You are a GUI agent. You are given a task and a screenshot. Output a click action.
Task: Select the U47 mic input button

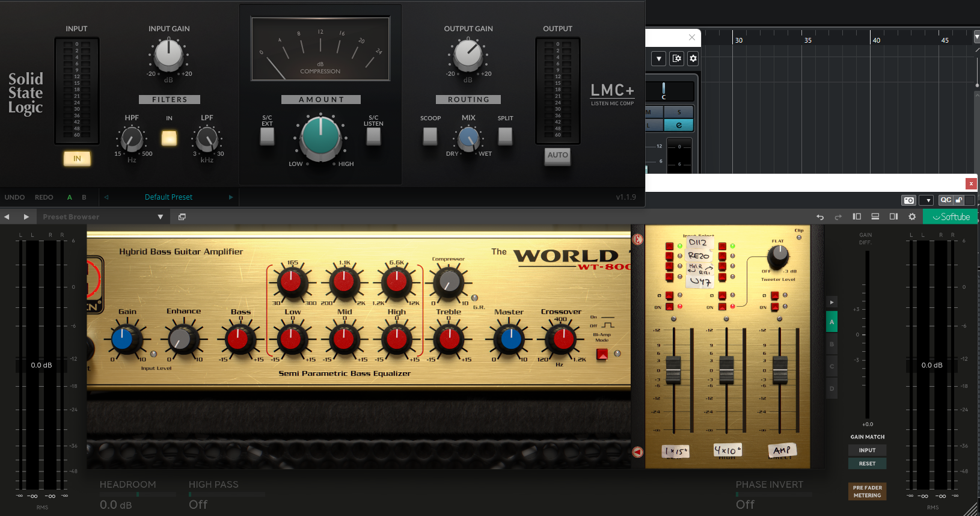pos(669,277)
